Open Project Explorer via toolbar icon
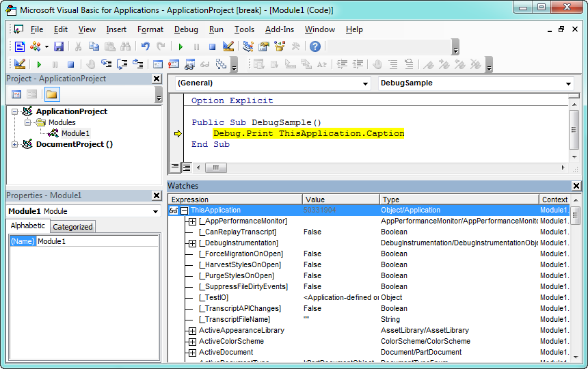Screen dimensions: 588x369 coord(248,46)
